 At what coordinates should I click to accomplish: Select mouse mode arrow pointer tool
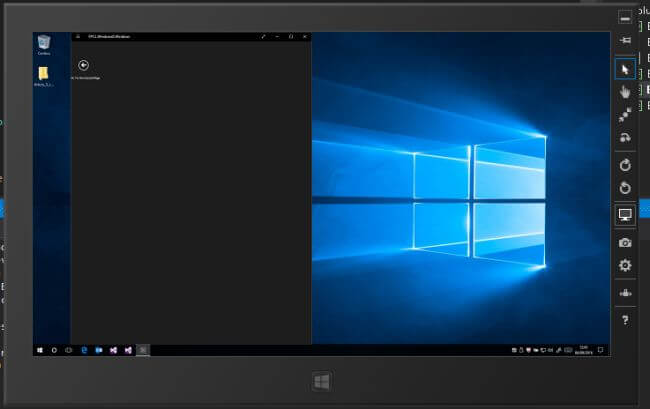pyautogui.click(x=625, y=69)
